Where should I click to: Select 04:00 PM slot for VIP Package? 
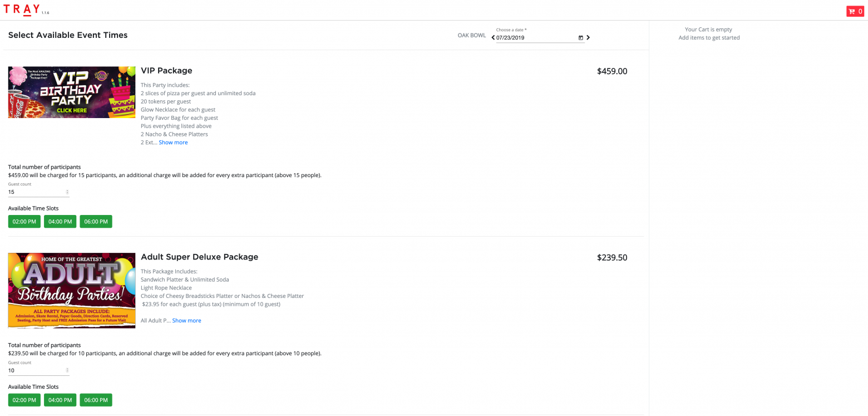[x=60, y=222]
